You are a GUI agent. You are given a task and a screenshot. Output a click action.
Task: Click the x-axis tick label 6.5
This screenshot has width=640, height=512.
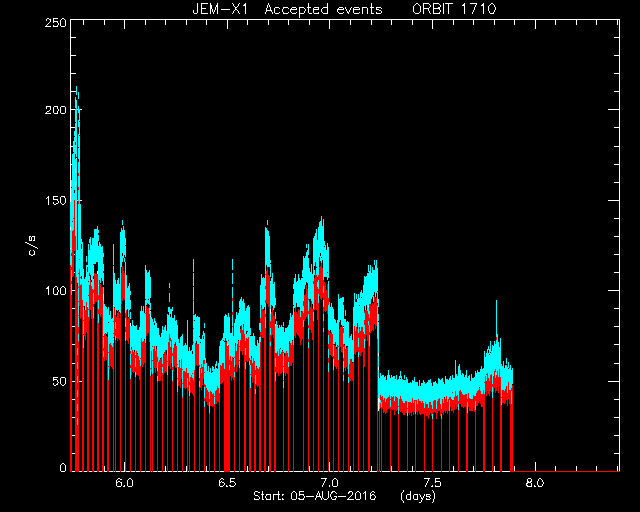coord(227,483)
